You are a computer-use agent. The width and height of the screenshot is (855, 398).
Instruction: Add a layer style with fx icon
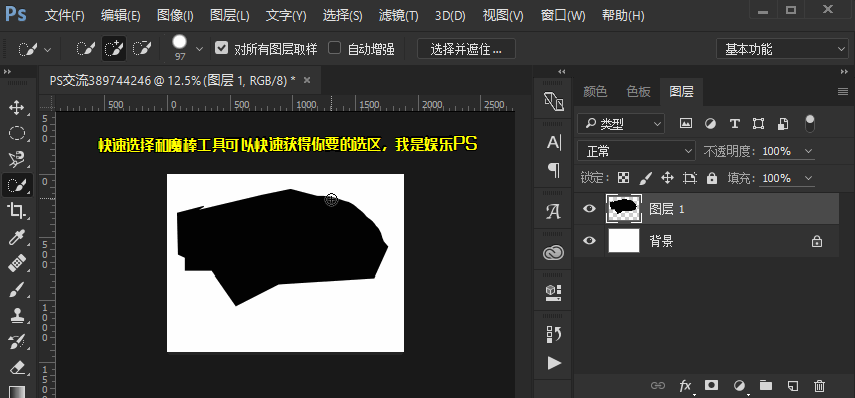(686, 386)
